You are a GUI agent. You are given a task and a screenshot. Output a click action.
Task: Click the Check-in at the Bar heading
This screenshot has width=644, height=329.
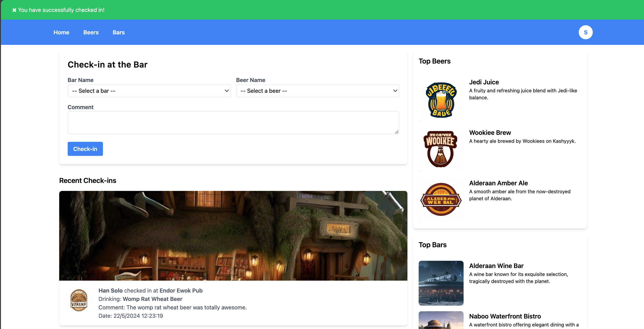(x=107, y=65)
